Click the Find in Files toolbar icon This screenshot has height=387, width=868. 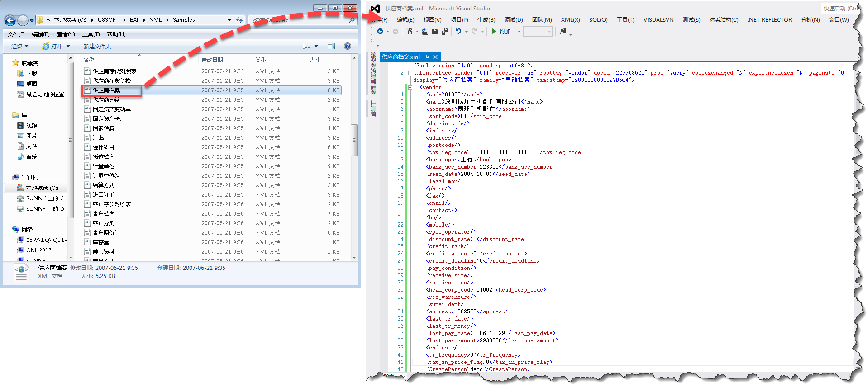(x=563, y=32)
